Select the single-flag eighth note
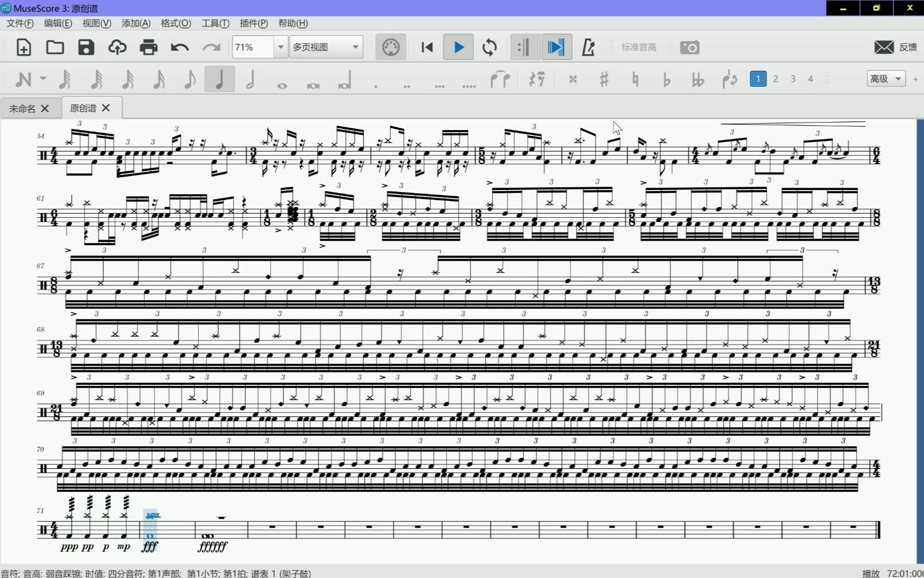 pos(189,79)
